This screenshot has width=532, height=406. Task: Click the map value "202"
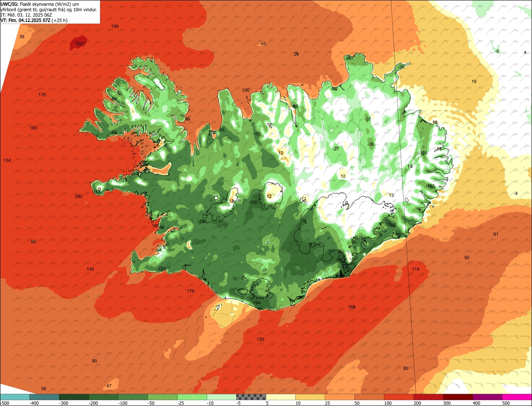79,196
